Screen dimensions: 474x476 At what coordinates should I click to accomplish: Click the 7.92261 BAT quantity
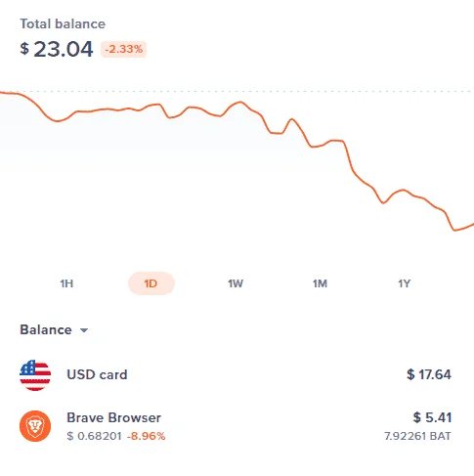point(417,436)
